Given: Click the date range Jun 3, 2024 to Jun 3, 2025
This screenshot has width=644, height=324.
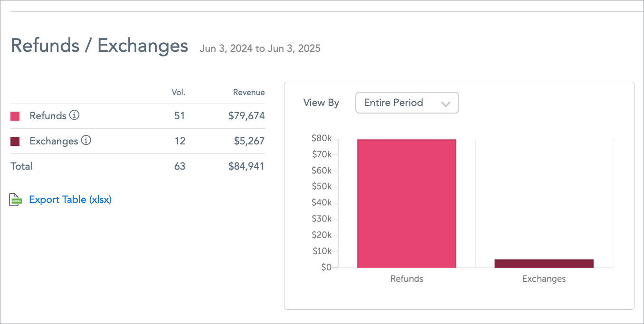Looking at the screenshot, I should coord(260,48).
